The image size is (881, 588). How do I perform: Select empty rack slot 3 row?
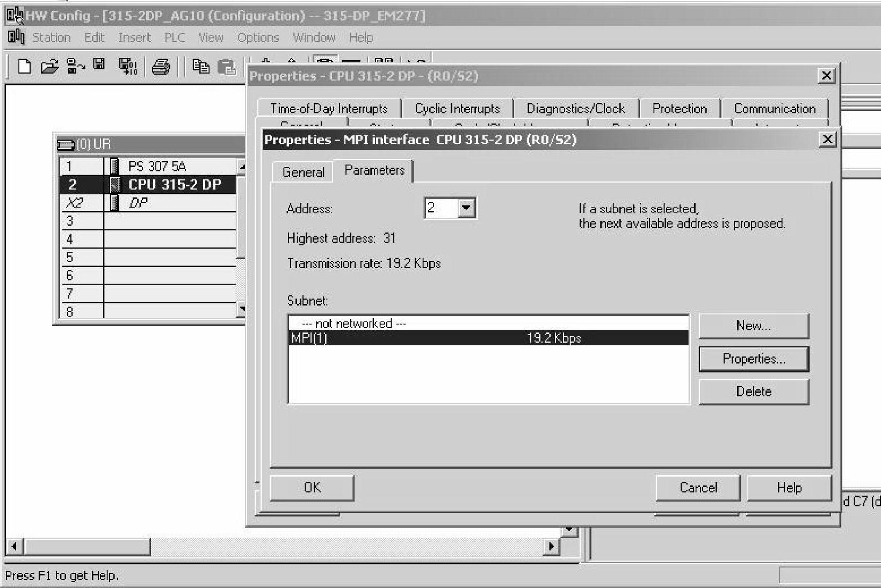tap(148, 221)
